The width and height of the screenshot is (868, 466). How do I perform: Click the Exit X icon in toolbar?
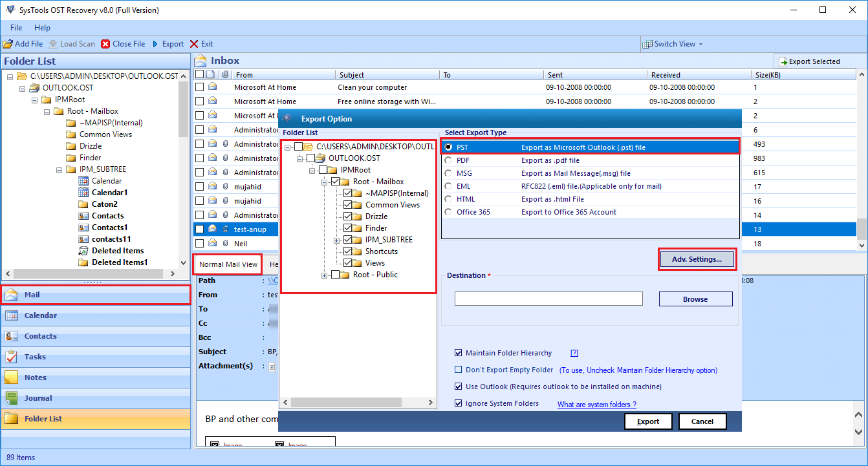(x=194, y=44)
